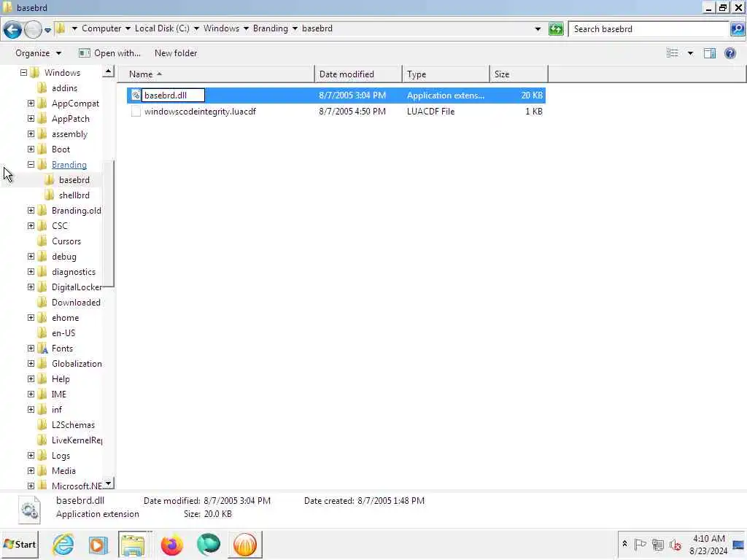Click the Forward navigation arrow button
Screen dimensions: 747x560
(x=33, y=29)
